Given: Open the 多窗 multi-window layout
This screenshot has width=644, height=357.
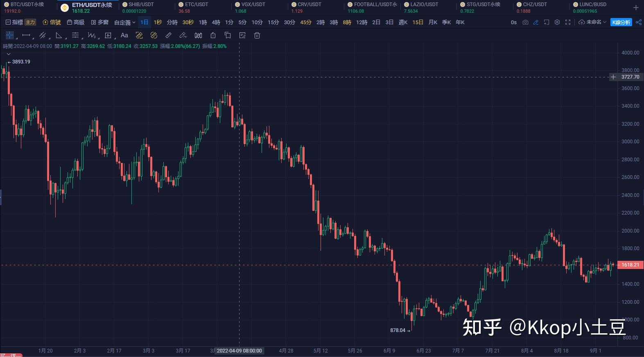Looking at the screenshot, I should pyautogui.click(x=100, y=22).
